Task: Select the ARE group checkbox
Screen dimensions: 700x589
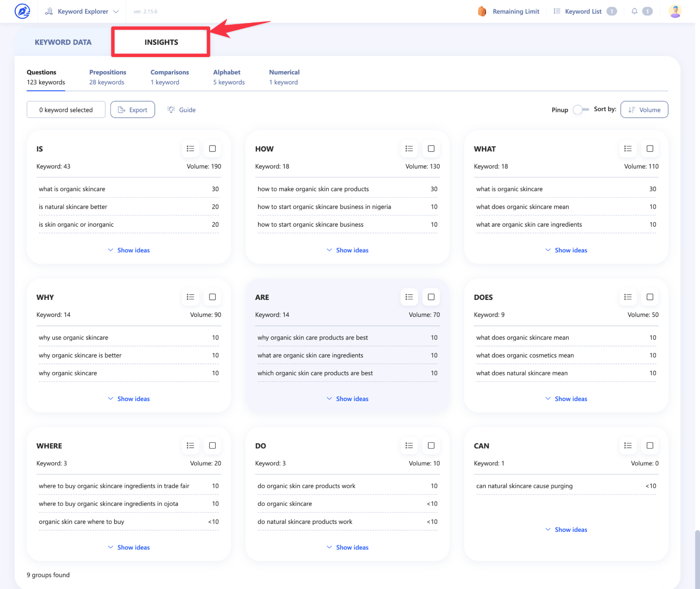Action: (x=431, y=297)
